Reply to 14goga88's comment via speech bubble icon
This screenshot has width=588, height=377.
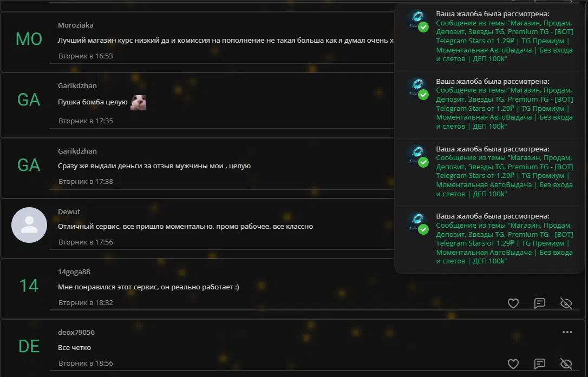[x=540, y=303]
